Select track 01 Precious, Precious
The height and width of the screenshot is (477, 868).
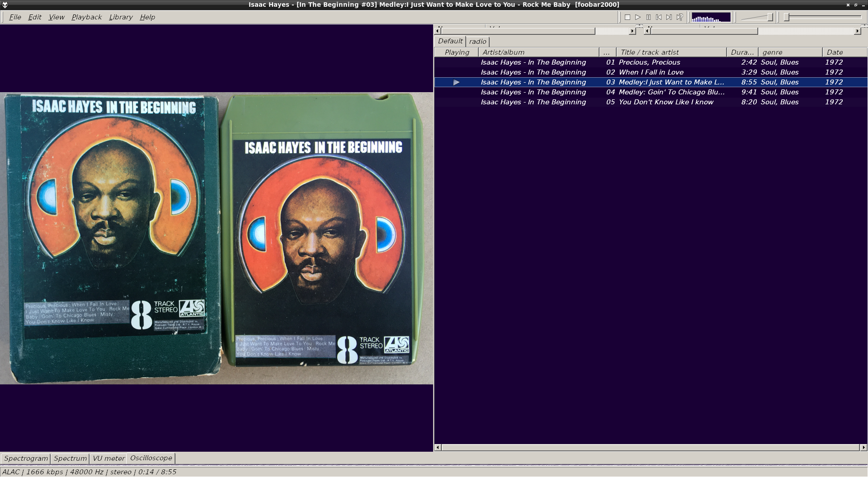point(651,62)
